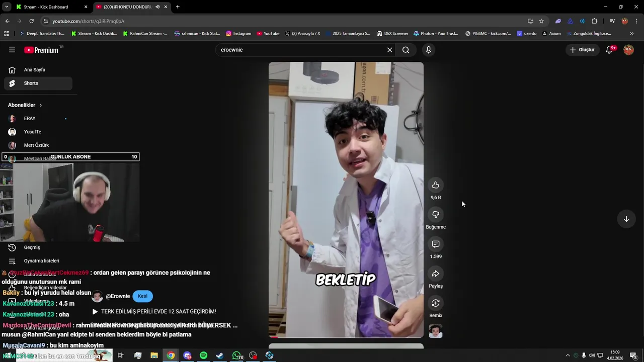644x362 pixels.
Task: Open Discord from the taskbar
Action: click(187, 355)
